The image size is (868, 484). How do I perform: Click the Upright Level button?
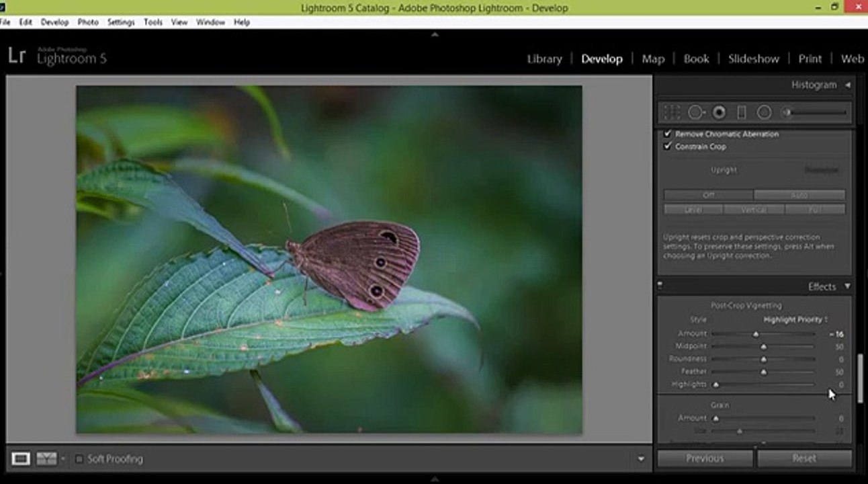pyautogui.click(x=693, y=210)
